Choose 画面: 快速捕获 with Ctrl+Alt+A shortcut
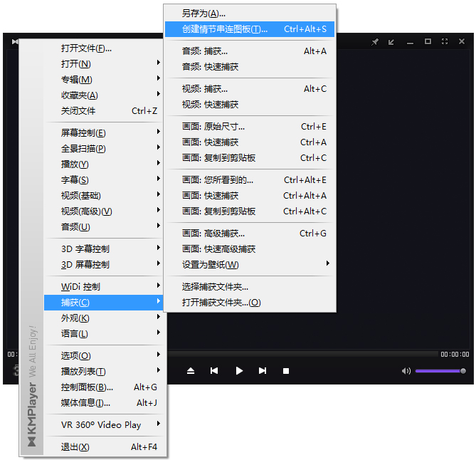476x460 pixels. coord(250,196)
